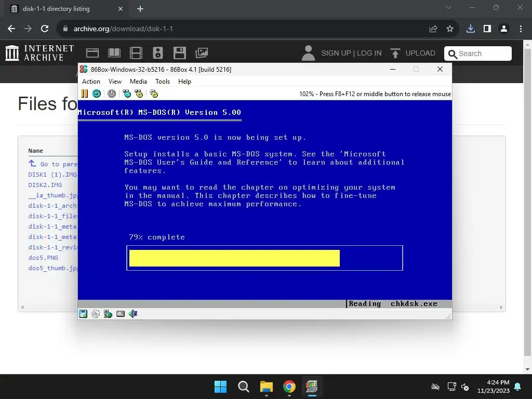Click the Internet Archive Search field
This screenshot has width=532, height=399.
478,54
